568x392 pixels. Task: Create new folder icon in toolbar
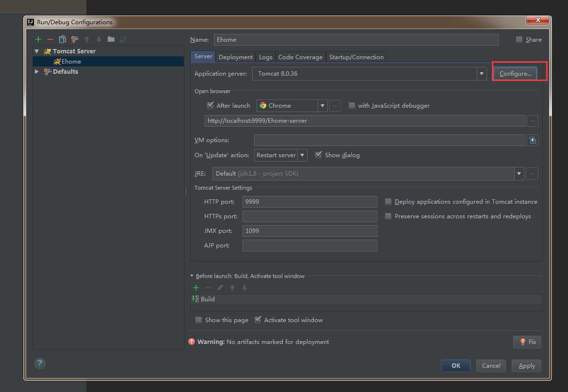click(x=111, y=39)
